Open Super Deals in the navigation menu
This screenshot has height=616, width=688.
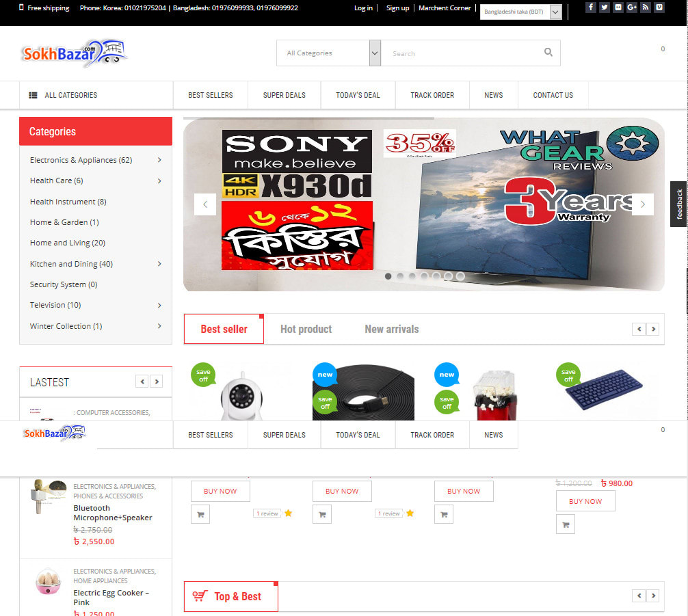coord(284,95)
